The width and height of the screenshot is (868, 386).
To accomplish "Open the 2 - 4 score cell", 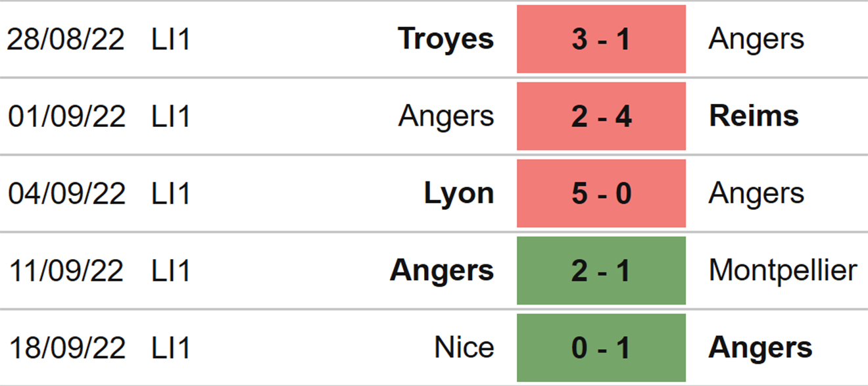I will tap(601, 116).
